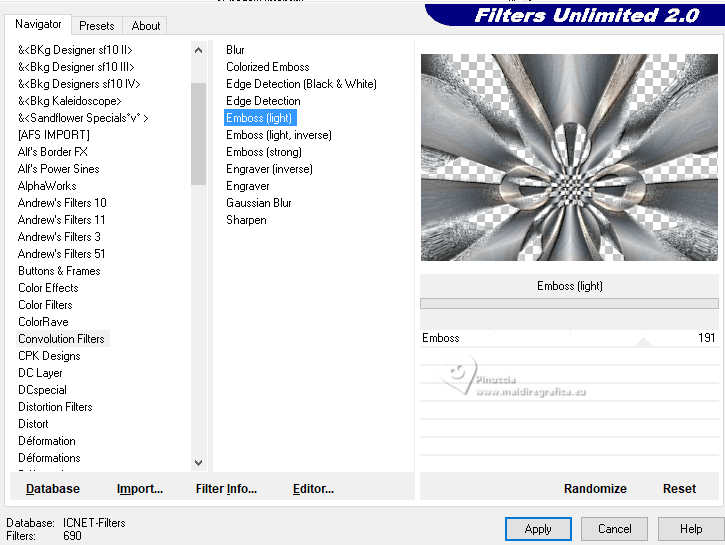Click the Import... button
Viewport: 725px width, 545px height.
tap(140, 489)
